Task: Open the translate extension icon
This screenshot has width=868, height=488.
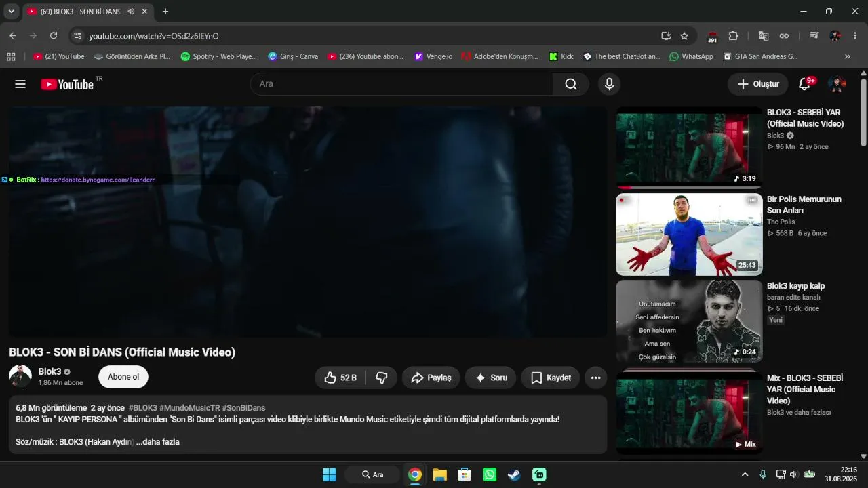Action: point(764,36)
